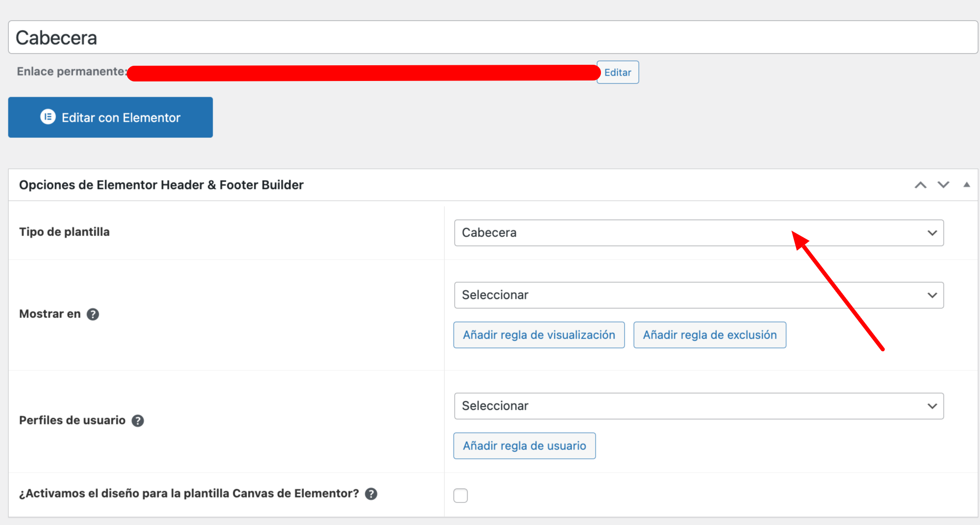Image resolution: width=980 pixels, height=525 pixels.
Task: Move the meta box down with the down chevron
Action: point(943,185)
